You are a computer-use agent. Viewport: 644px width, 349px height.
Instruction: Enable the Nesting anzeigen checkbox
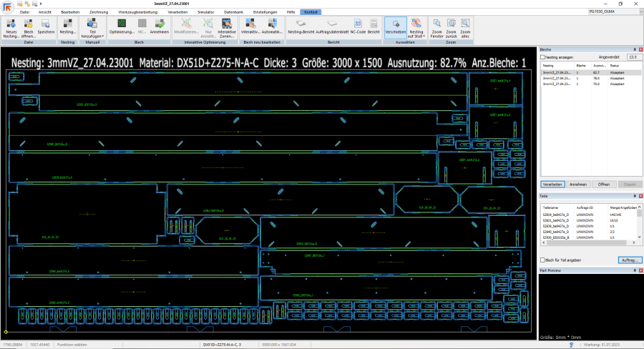542,56
